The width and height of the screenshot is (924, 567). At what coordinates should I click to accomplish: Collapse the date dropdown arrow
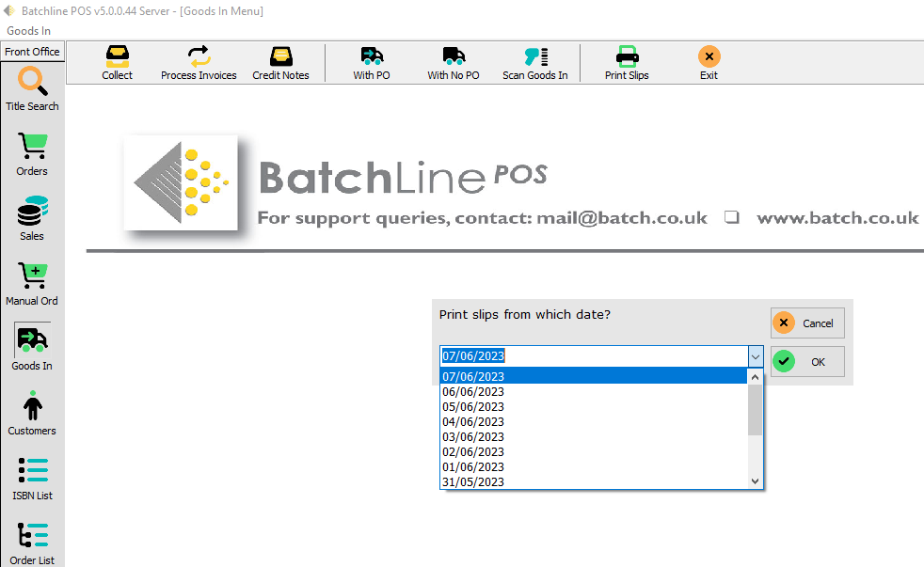tap(756, 356)
